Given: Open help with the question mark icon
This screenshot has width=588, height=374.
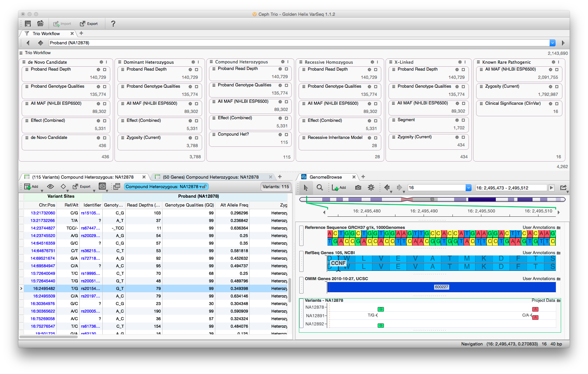Looking at the screenshot, I should point(113,24).
